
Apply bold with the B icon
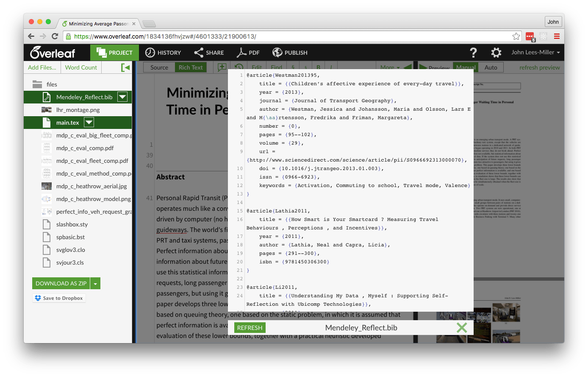318,67
